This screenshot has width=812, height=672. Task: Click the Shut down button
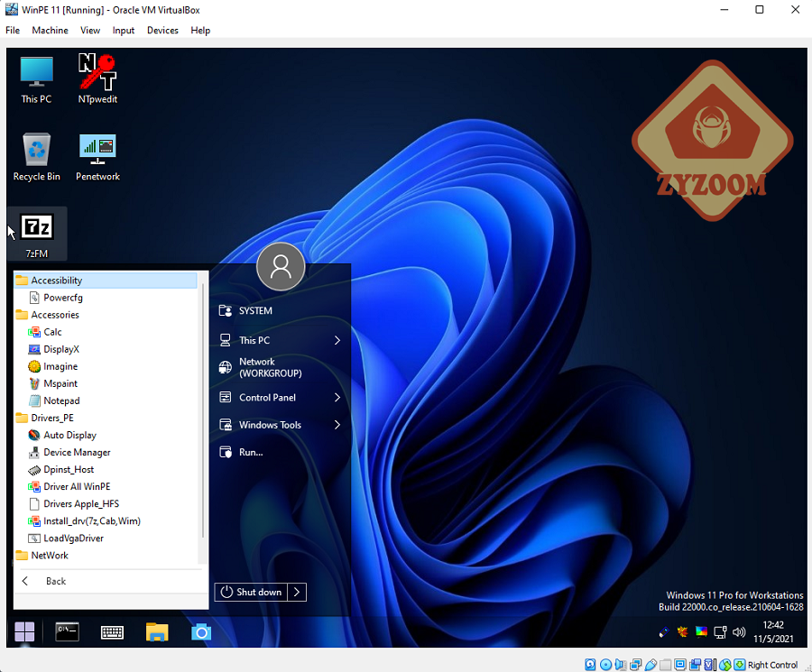tap(251, 592)
